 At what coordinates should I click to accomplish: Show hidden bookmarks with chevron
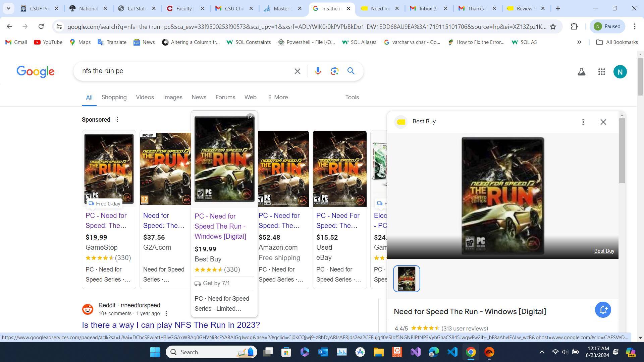(x=579, y=42)
